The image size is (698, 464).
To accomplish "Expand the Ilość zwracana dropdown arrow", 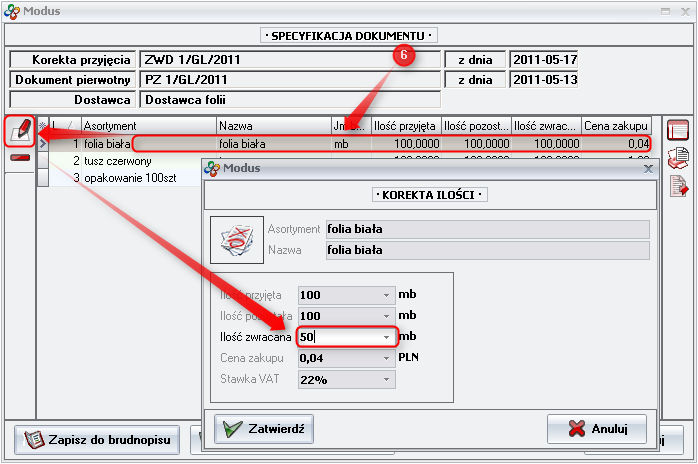I will pos(386,337).
